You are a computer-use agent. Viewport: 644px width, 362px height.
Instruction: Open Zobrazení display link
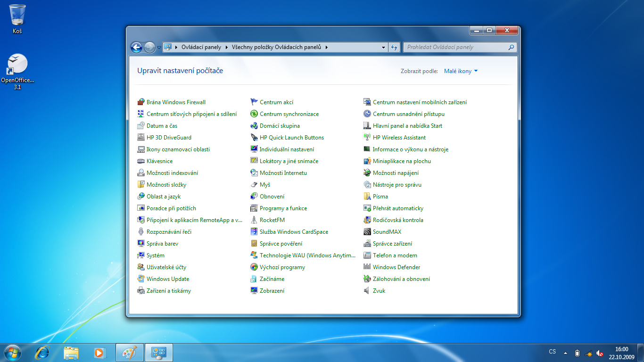coord(272,291)
